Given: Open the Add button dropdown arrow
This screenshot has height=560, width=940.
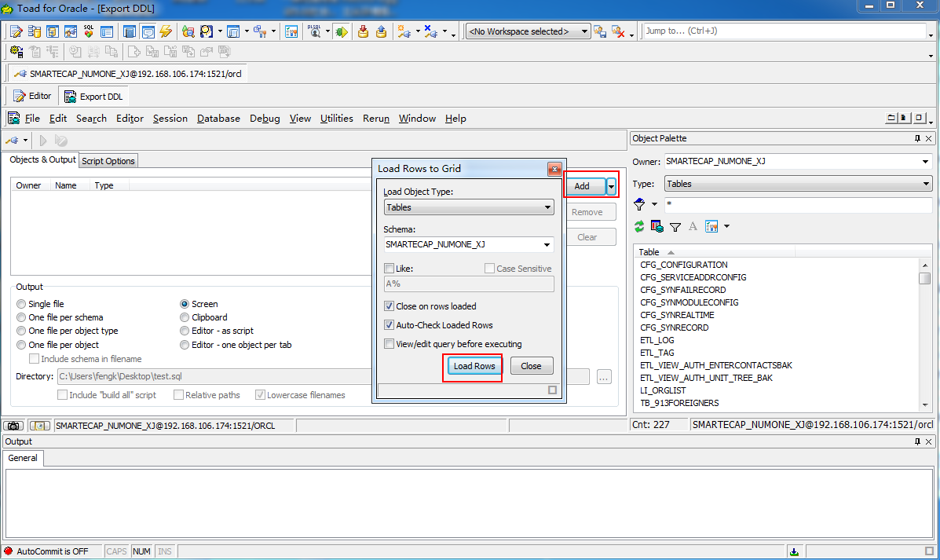Looking at the screenshot, I should click(611, 186).
